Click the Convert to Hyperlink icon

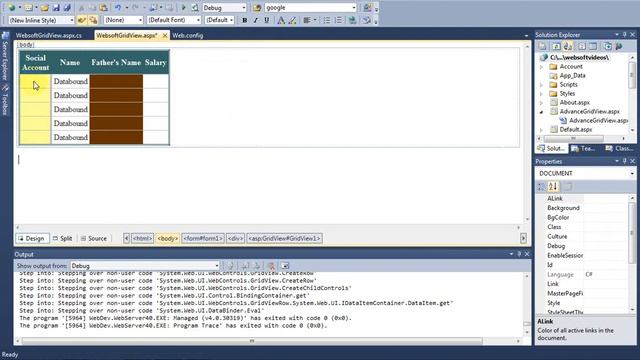(x=352, y=20)
